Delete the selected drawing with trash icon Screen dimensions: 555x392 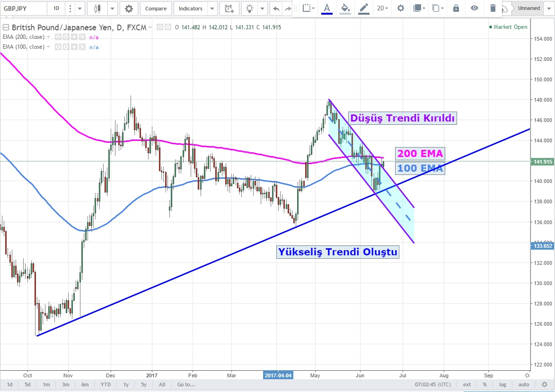[x=493, y=8]
